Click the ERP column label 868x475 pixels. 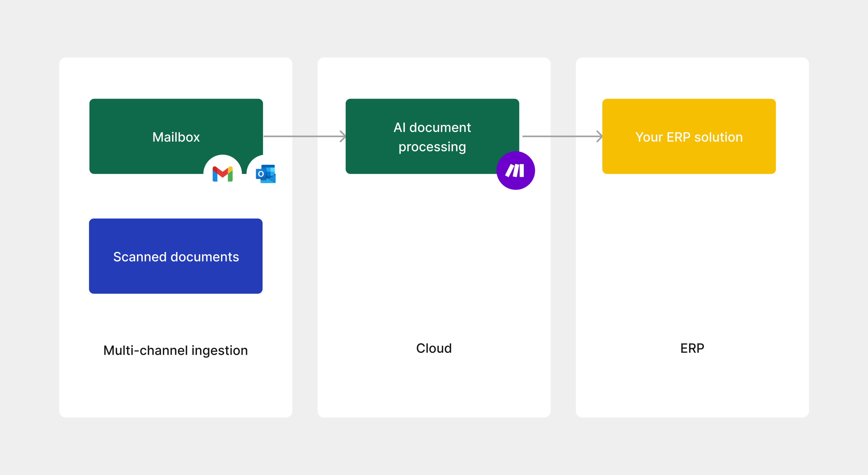coord(692,348)
